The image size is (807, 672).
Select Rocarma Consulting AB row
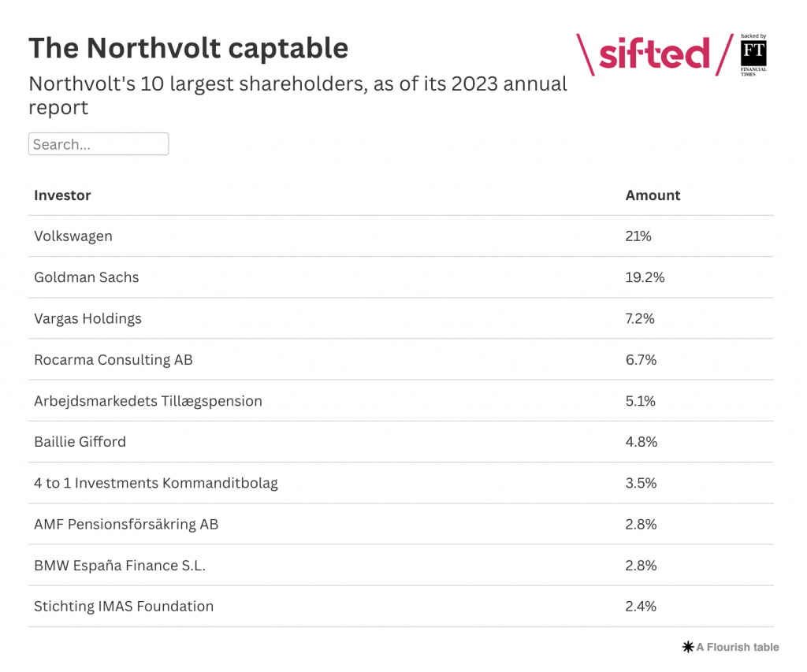113,359
